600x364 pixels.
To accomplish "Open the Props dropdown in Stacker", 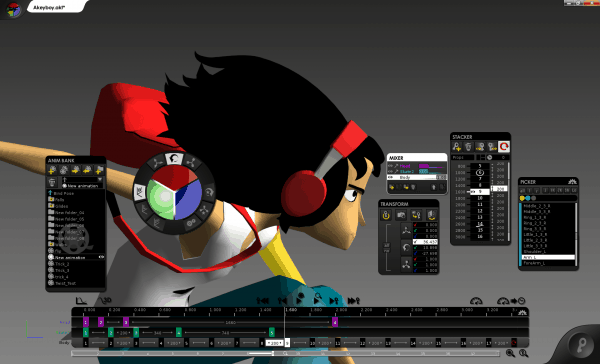I will [x=463, y=157].
